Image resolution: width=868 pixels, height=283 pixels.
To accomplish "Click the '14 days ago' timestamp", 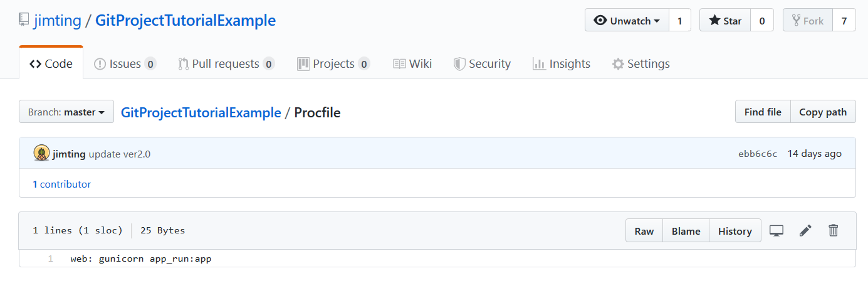I will point(814,154).
